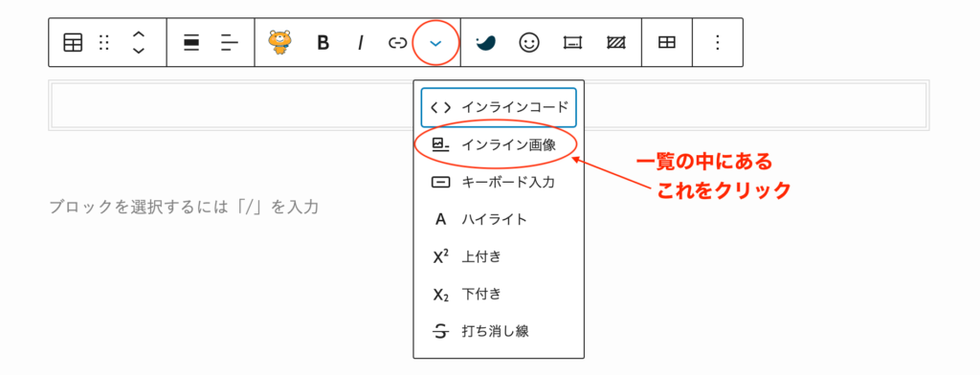
Task: Click the table block type icon
Action: [x=73, y=42]
